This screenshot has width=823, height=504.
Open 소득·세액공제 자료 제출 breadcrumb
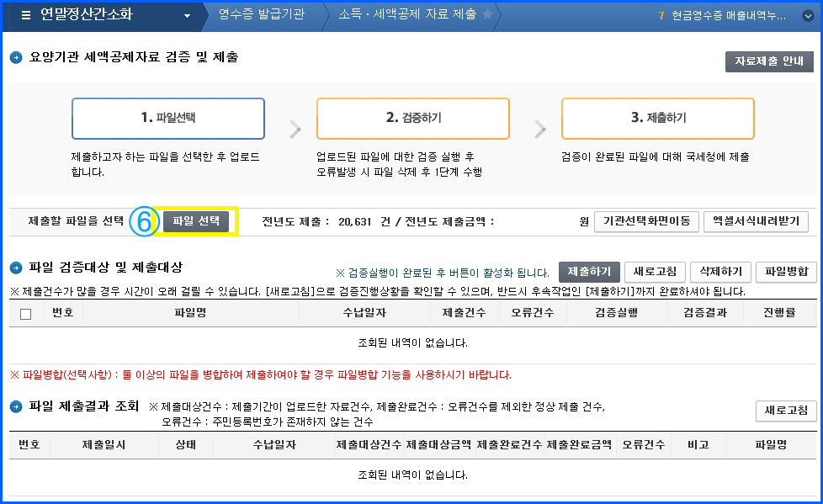pos(407,14)
